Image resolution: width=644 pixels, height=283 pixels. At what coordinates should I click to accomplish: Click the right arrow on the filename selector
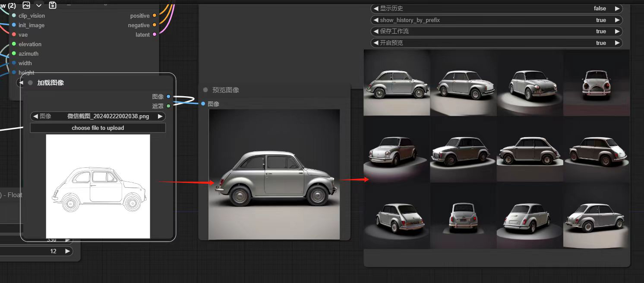pyautogui.click(x=160, y=116)
